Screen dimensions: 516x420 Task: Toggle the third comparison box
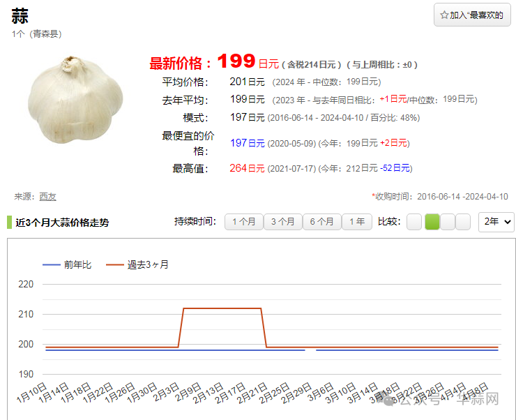point(448,222)
